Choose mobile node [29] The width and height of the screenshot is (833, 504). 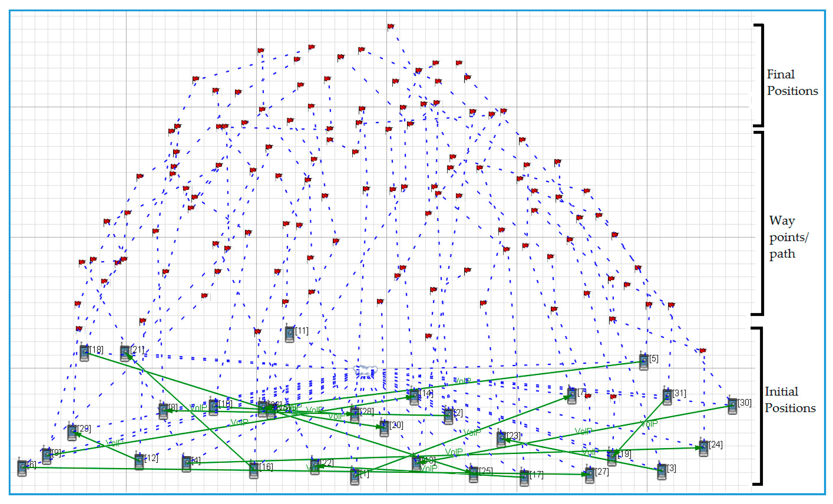pyautogui.click(x=72, y=432)
